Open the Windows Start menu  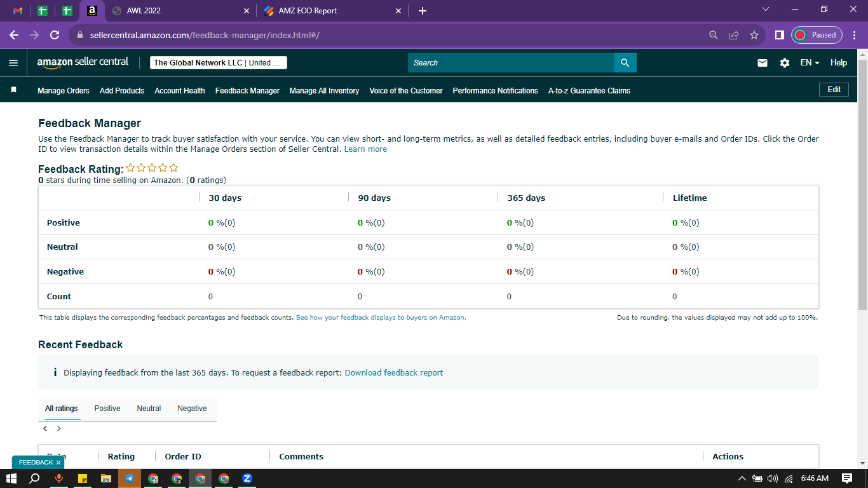pyautogui.click(x=11, y=478)
